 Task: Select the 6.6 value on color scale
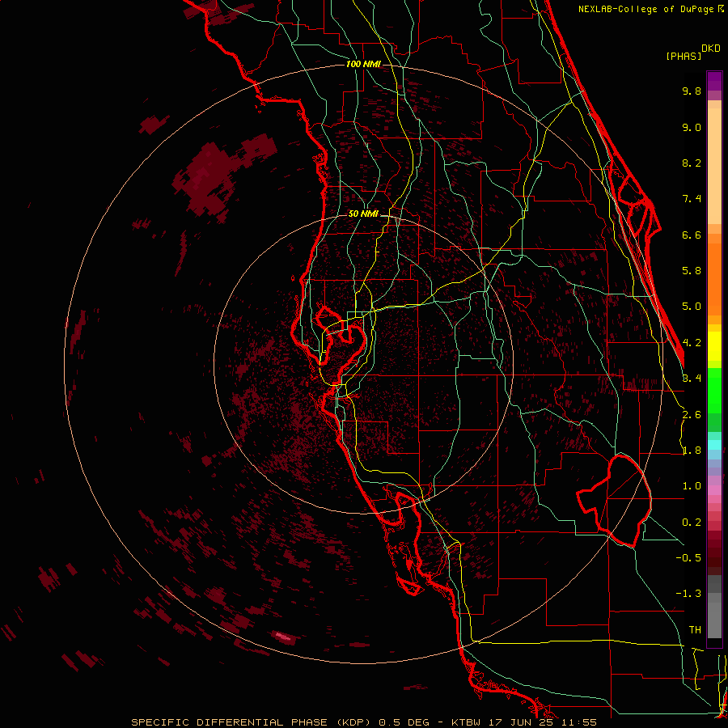pyautogui.click(x=692, y=235)
